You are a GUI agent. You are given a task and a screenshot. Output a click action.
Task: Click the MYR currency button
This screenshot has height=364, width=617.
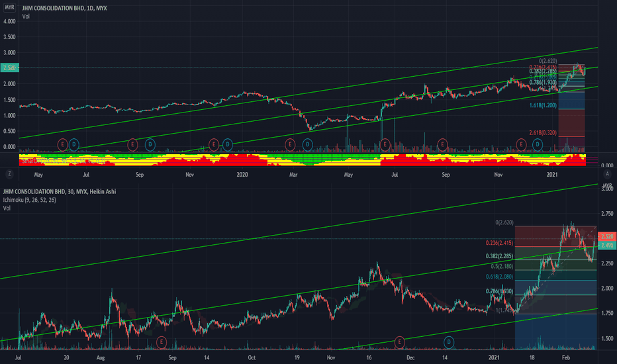[9, 7]
